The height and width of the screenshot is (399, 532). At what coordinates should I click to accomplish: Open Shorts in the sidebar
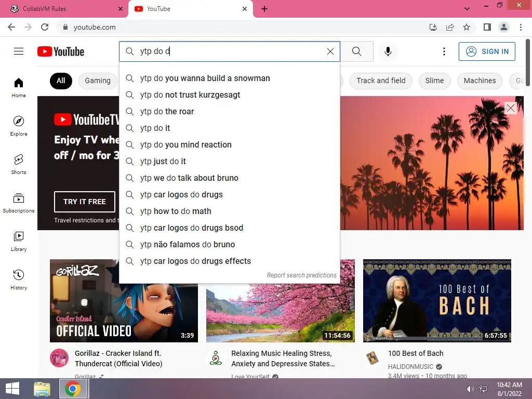[x=19, y=164]
